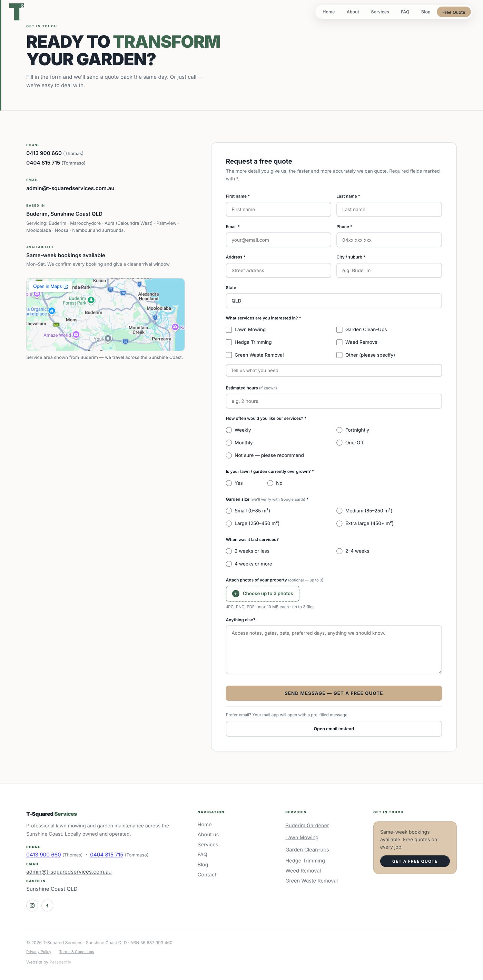
Task: Tick the Weed Removal checkbox
Action: [339, 343]
